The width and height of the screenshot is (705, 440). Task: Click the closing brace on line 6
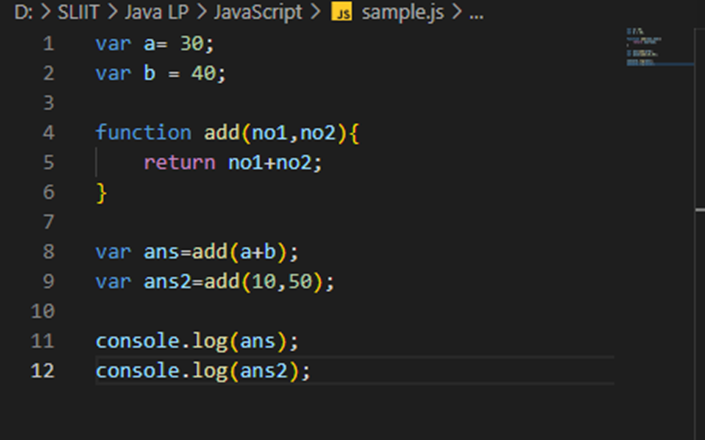tap(102, 193)
